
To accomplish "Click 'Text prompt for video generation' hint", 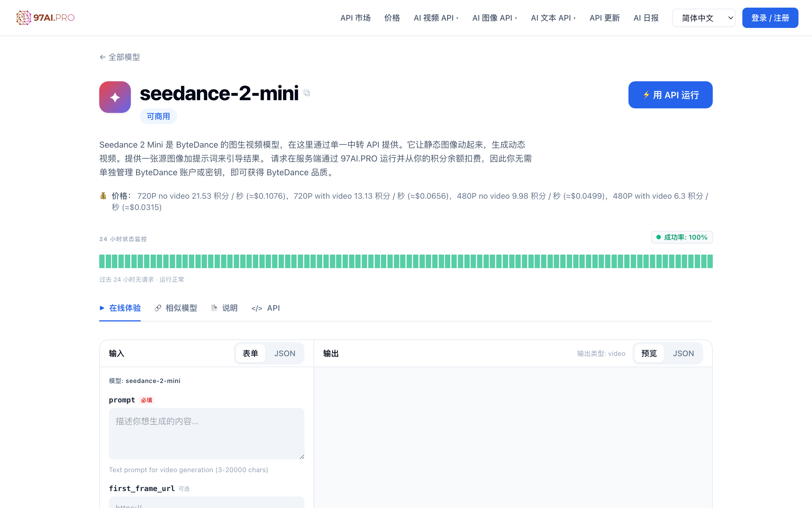I will click(x=188, y=470).
